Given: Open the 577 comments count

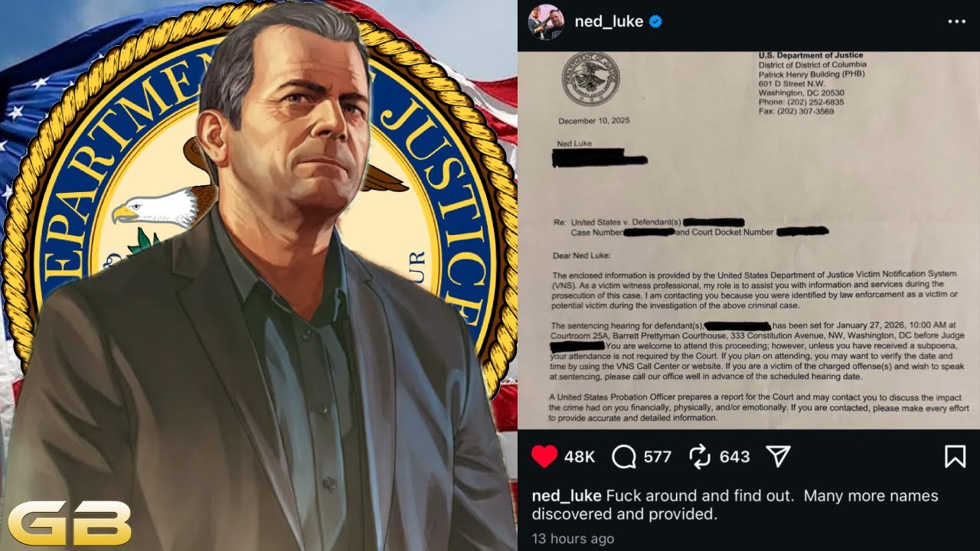Looking at the screenshot, I should (x=658, y=457).
